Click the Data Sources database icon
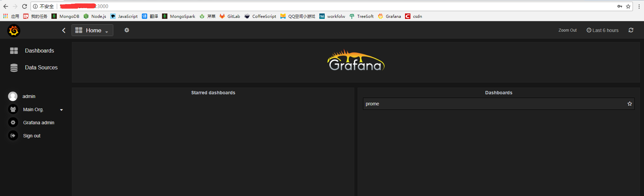 [x=14, y=68]
